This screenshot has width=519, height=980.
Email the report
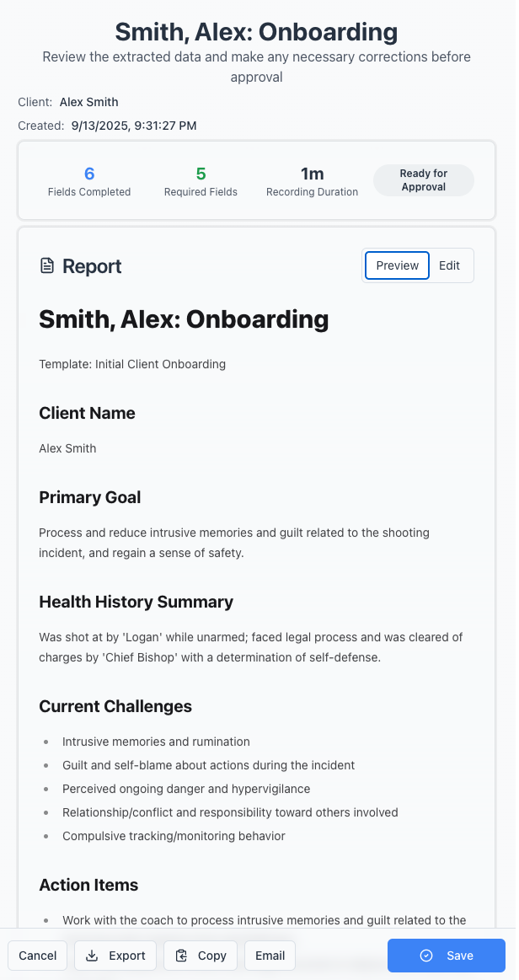270,956
